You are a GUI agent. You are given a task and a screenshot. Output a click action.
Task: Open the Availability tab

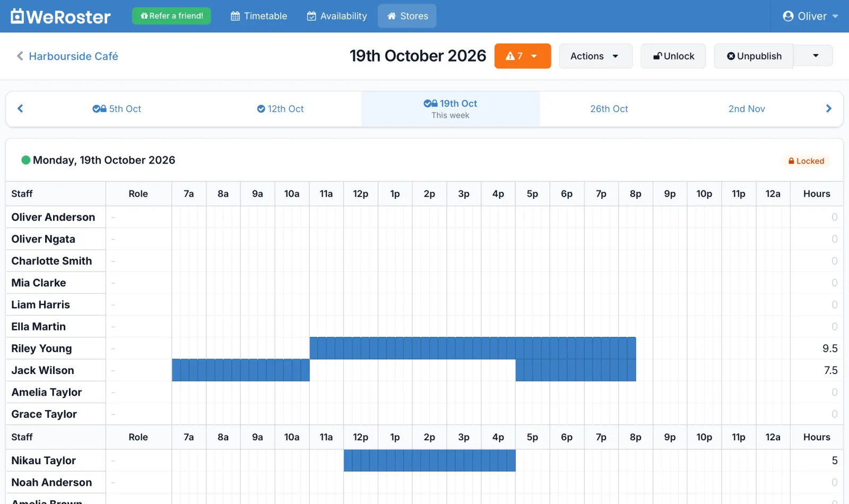337,16
